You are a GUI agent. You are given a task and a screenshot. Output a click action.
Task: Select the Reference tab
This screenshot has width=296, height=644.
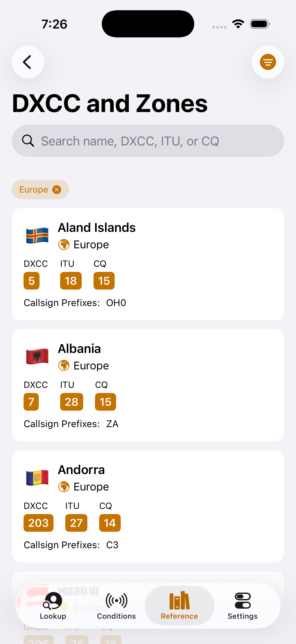coord(179,605)
